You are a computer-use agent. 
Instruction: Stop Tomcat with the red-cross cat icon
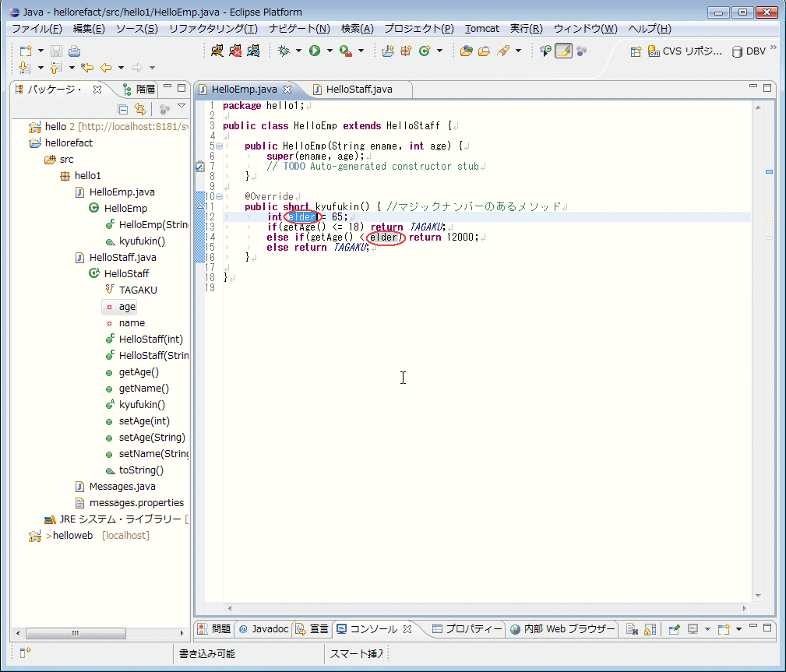[235, 51]
